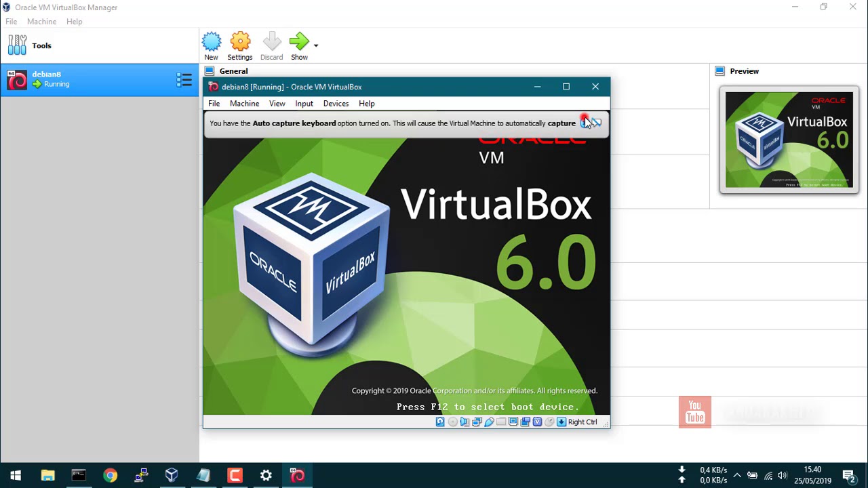Switch to debian8 VM taskbar icon
Image resolution: width=868 pixels, height=488 pixels.
(x=297, y=475)
